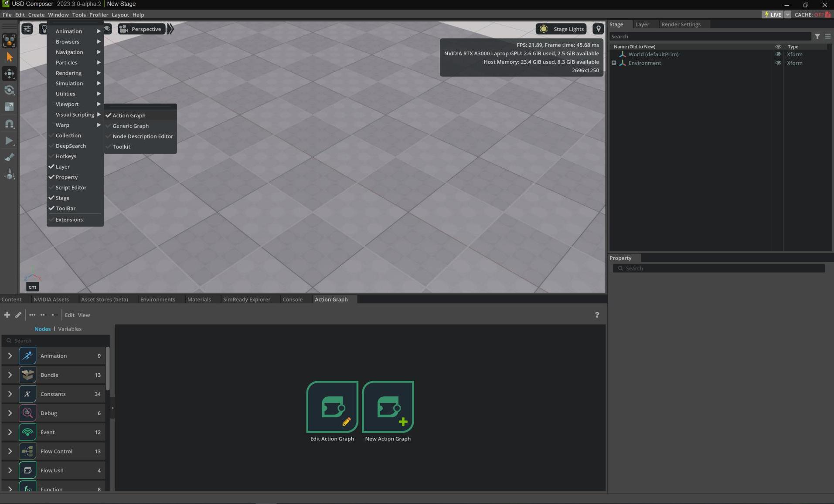Open viewport settings sliders icon

27,29
